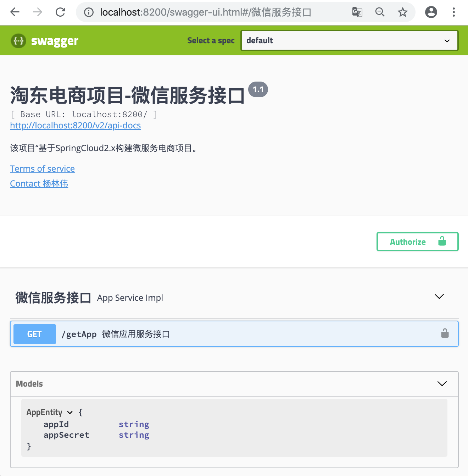Click the 'appSecret' property name

66,435
